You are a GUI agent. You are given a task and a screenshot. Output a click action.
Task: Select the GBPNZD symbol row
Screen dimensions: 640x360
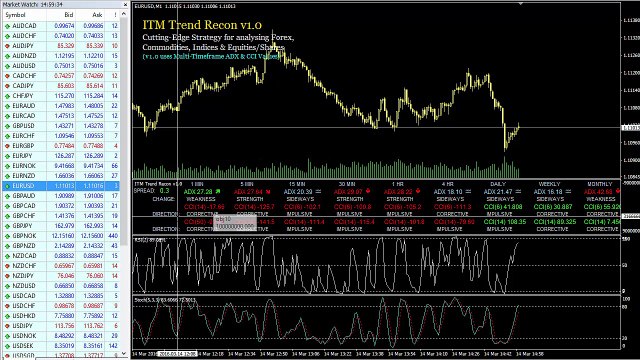pos(61,246)
